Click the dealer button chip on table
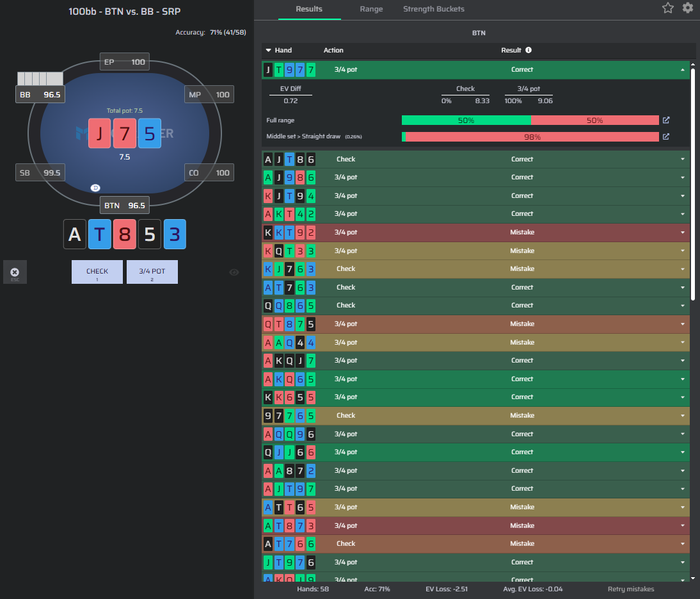Screen dimensions: 700x599 pyautogui.click(x=95, y=188)
